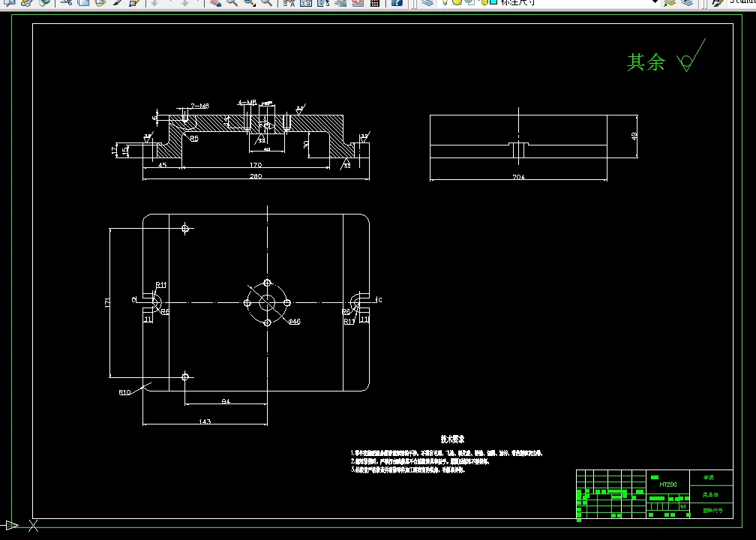Screen dimensions: 756x540
Task: Click the 夹具体 title block text
Action: (x=711, y=495)
